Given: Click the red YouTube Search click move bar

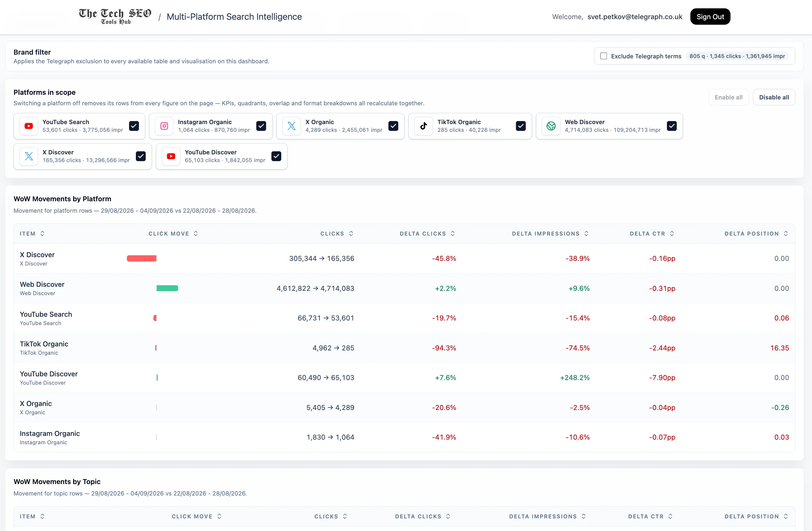Looking at the screenshot, I should tap(155, 318).
